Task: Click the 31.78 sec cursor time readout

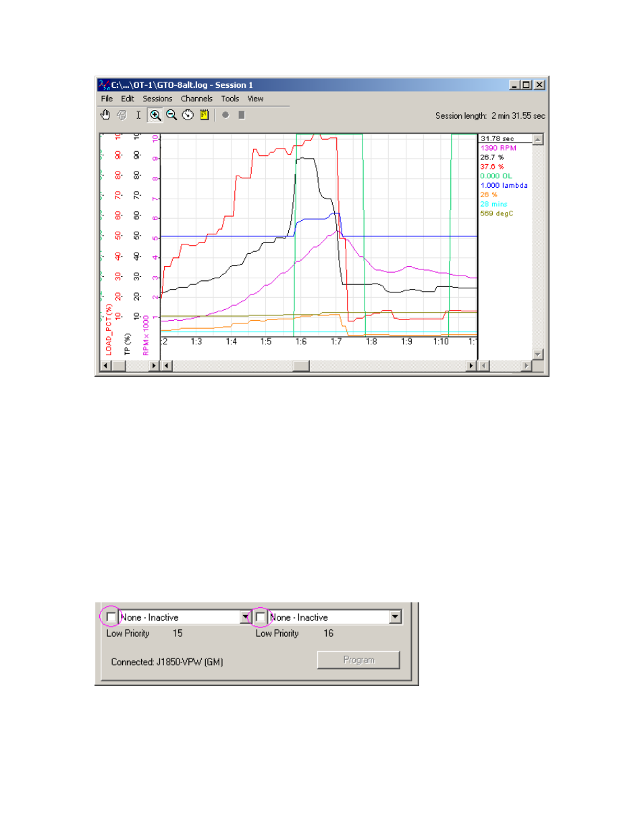Action: tap(498, 138)
